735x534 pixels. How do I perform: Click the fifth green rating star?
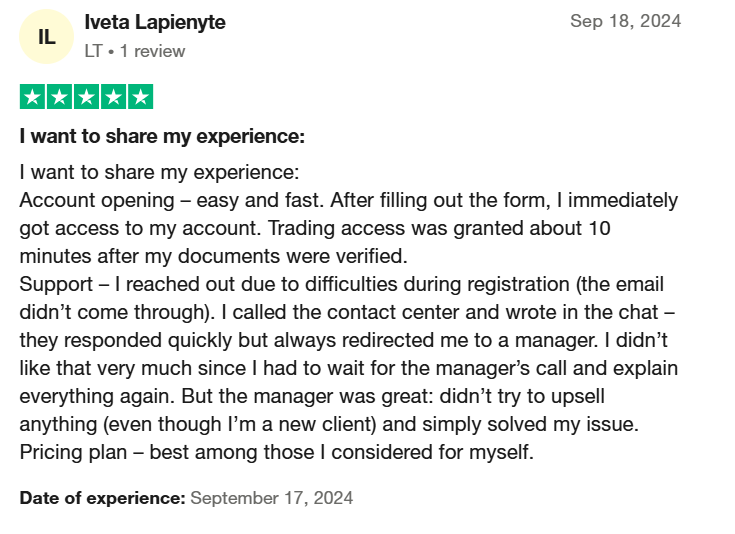[x=141, y=97]
